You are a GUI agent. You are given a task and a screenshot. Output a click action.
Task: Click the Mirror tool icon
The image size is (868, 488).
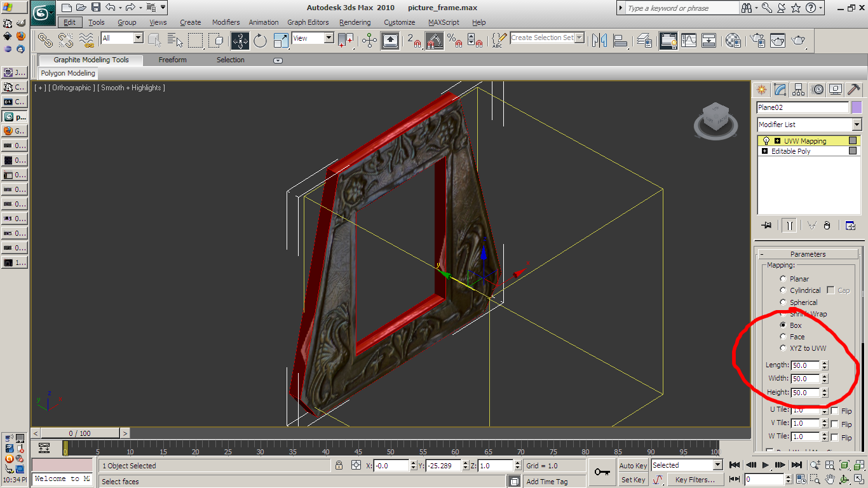click(x=599, y=41)
